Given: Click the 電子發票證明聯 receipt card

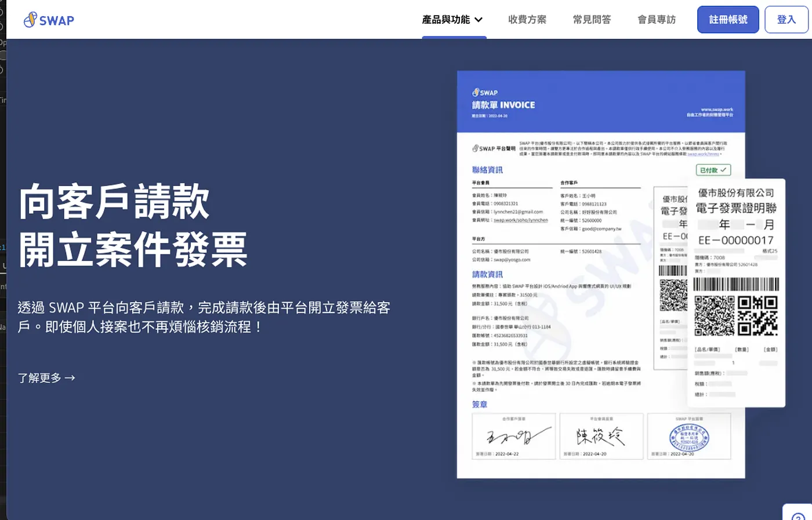Looking at the screenshot, I should tap(736, 293).
